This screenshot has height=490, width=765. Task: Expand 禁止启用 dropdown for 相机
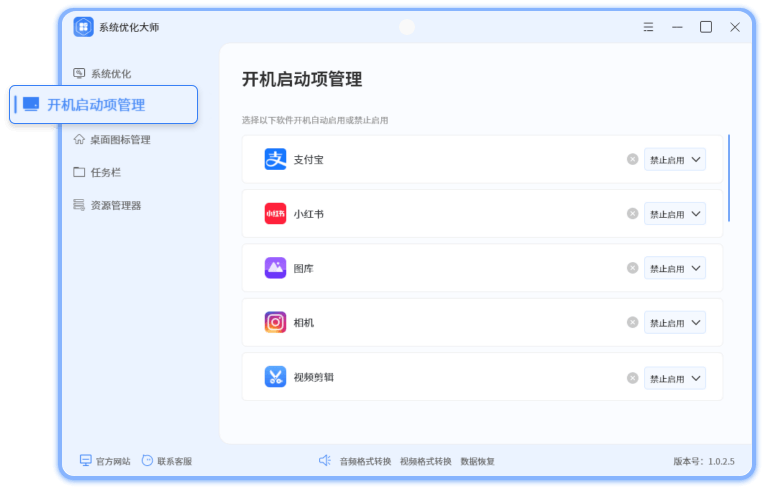(675, 323)
